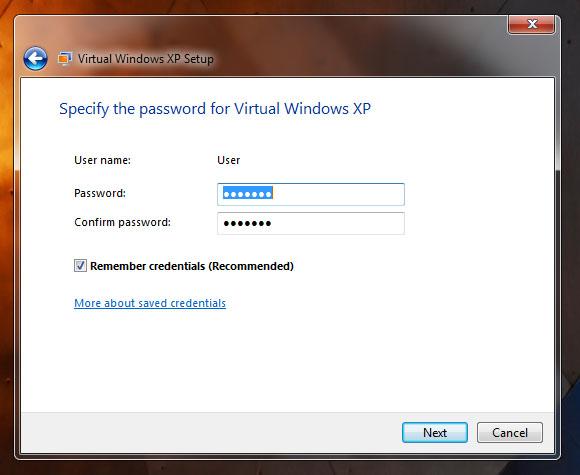Viewport: 580px width, 475px height.
Task: Click the gray footer bar beside Next
Action: pos(211,432)
